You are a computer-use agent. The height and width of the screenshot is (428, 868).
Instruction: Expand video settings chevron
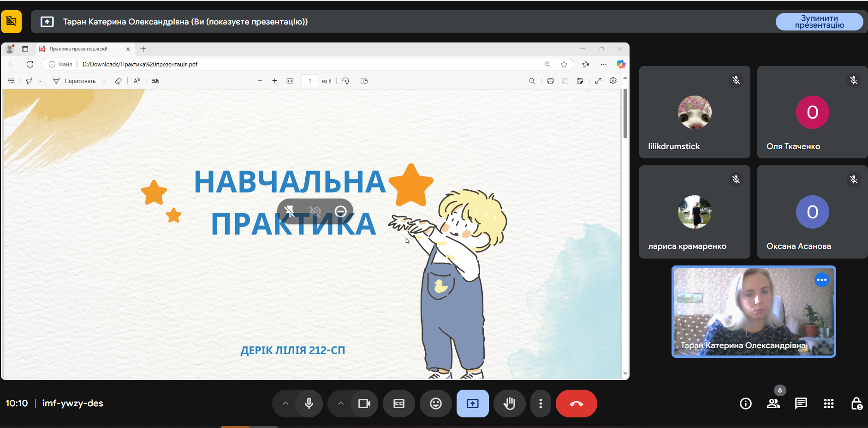[x=341, y=404]
